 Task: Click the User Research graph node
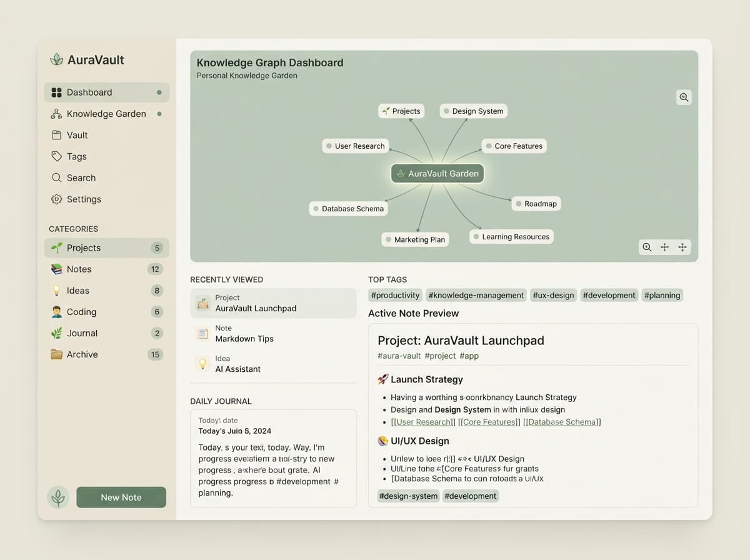point(356,146)
